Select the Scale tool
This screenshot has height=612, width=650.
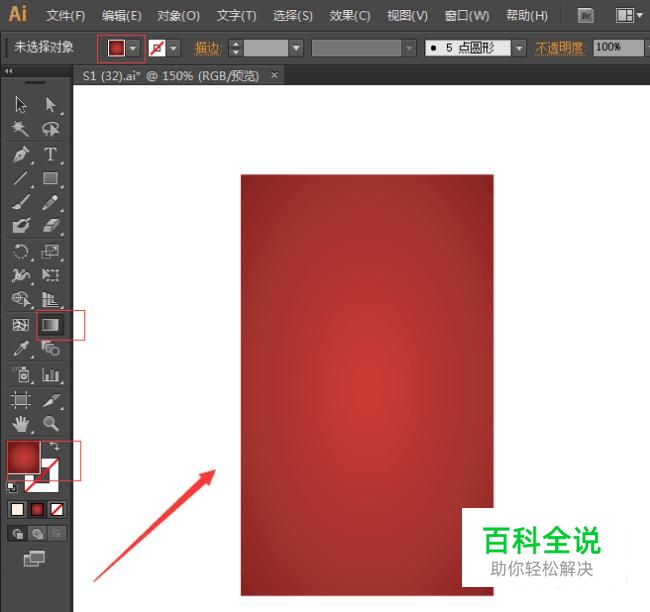tap(50, 251)
